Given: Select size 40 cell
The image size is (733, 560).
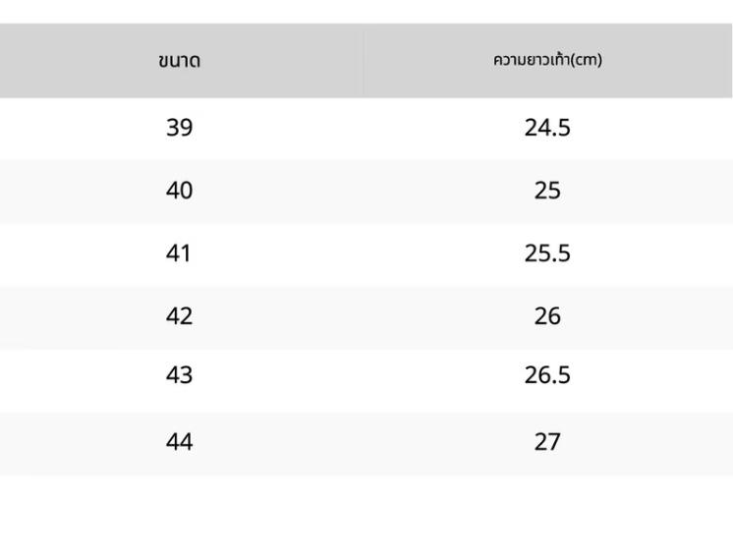Looking at the screenshot, I should point(179,191).
